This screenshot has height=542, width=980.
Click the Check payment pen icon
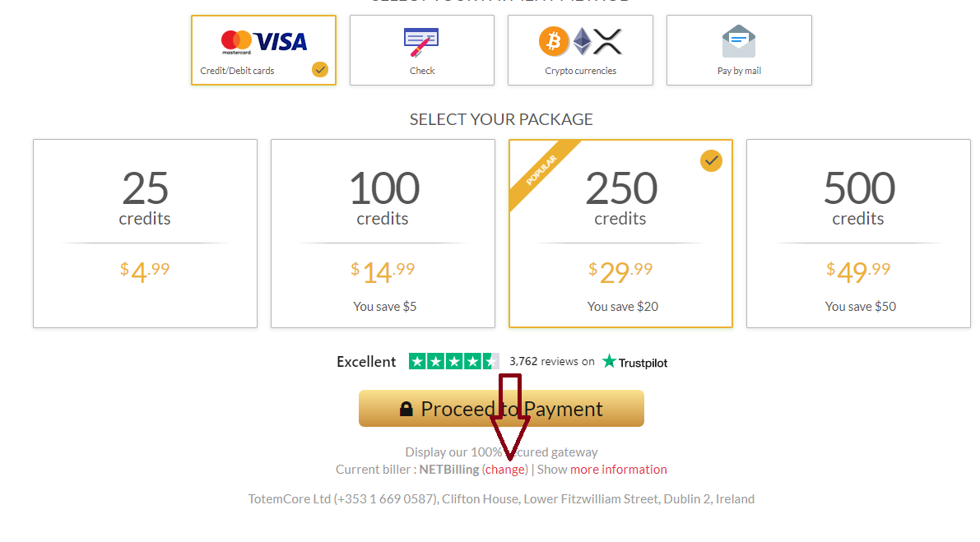(x=421, y=39)
